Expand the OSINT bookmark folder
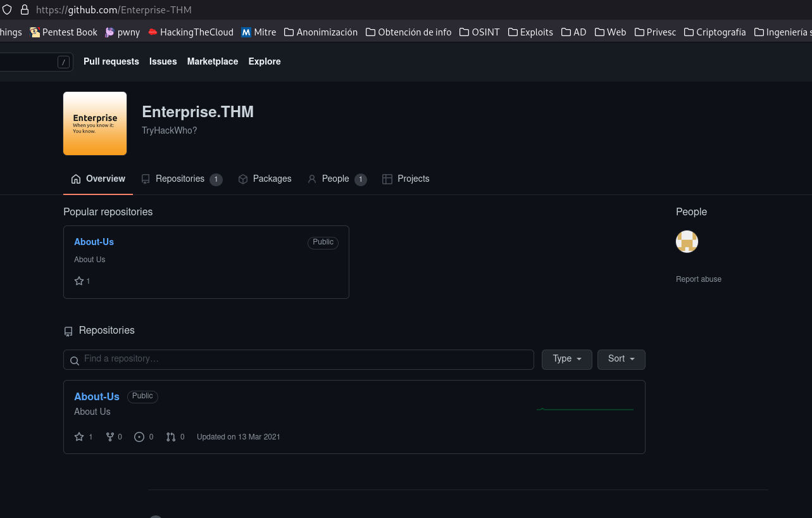The width and height of the screenshot is (812, 518). click(x=480, y=32)
